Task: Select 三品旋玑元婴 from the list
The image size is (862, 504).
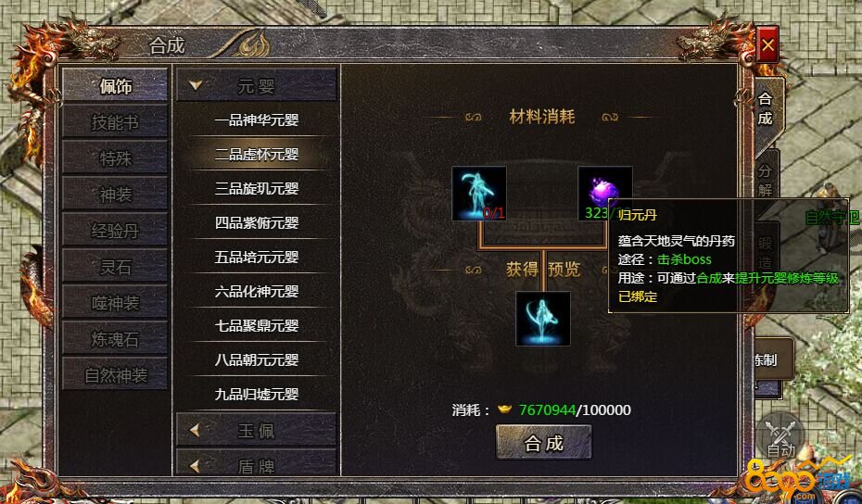Action: [256, 188]
